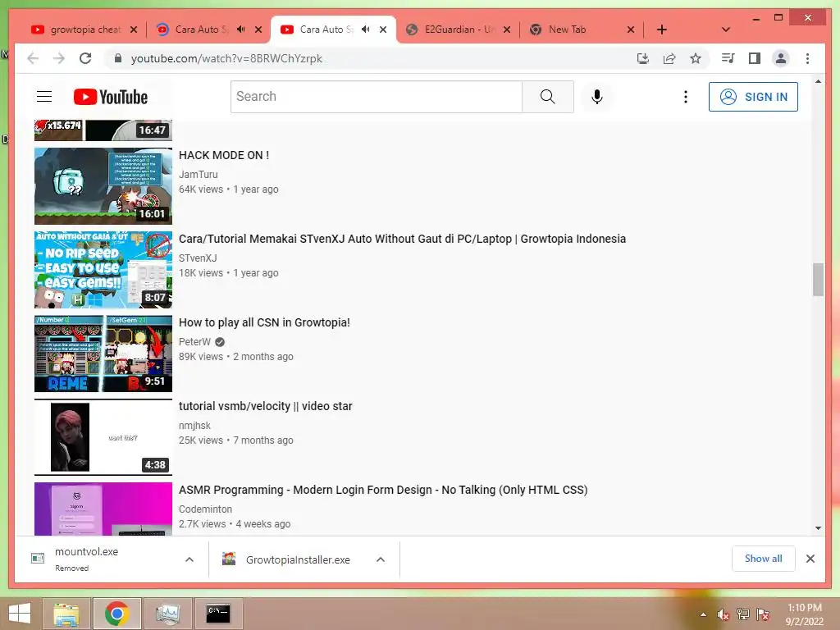Image resolution: width=840 pixels, height=630 pixels.
Task: Open partially visible 16:47 video thumbnail
Action: 103,130
